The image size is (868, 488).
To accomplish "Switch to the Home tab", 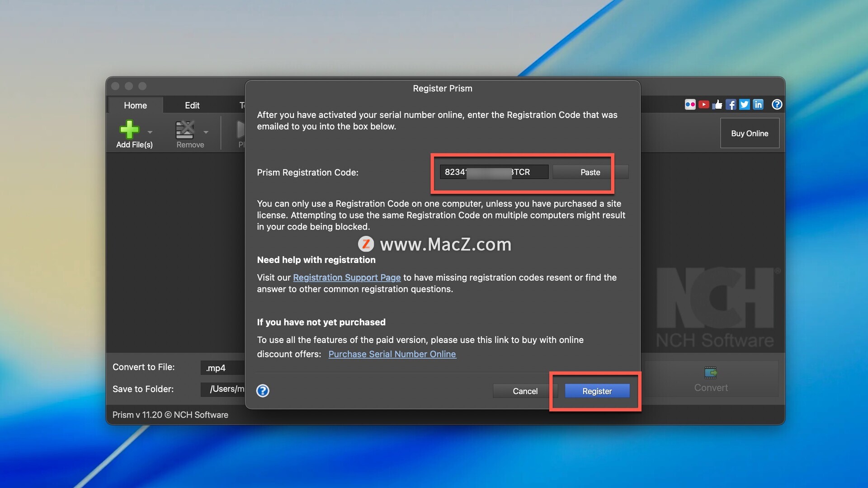I will pos(135,105).
